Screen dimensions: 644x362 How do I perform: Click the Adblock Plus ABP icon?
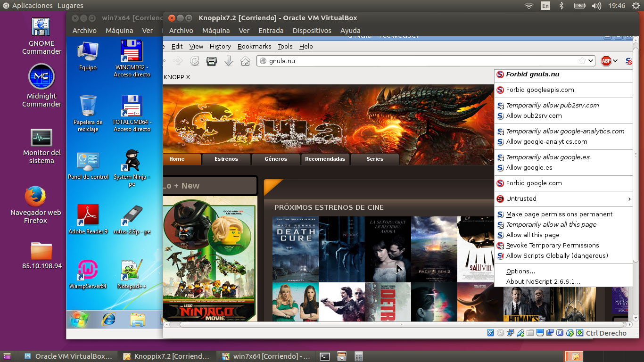(606, 61)
